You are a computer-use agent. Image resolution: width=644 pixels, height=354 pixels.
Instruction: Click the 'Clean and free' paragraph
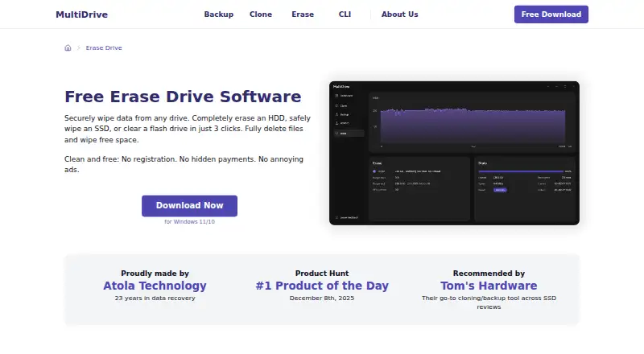[x=184, y=164]
